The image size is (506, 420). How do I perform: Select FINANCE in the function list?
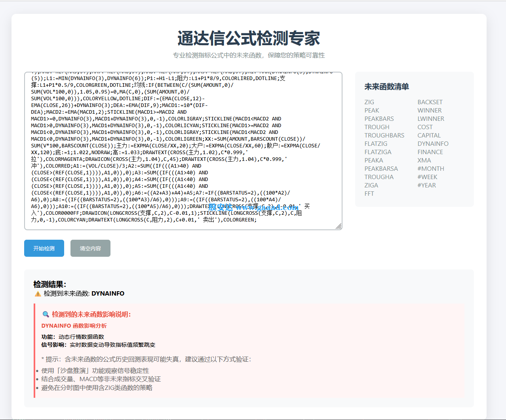430,152
